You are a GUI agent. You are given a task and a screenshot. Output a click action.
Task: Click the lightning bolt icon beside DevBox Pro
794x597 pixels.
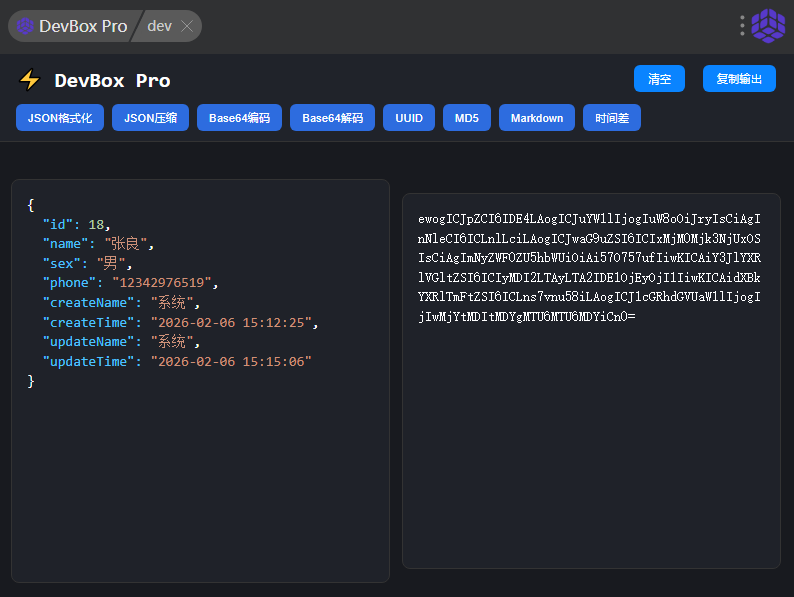tap(30, 80)
